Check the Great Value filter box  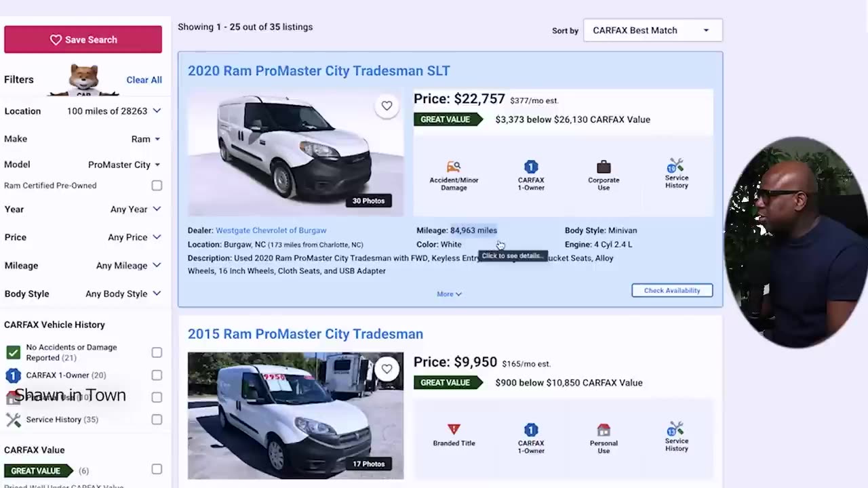coord(157,469)
